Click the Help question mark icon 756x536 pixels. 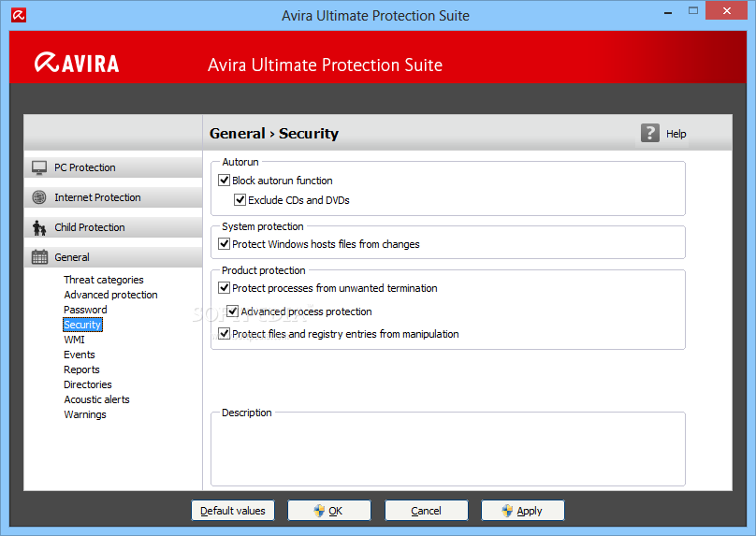pyautogui.click(x=650, y=133)
